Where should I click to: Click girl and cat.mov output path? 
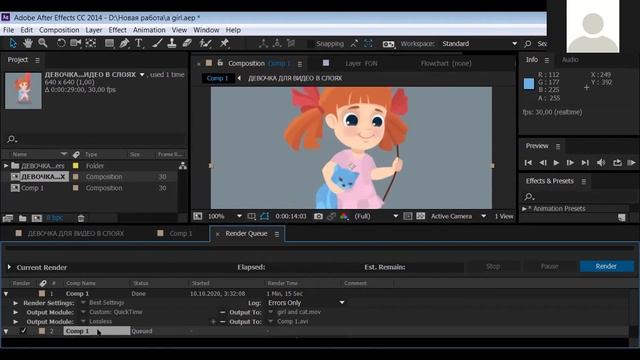[x=299, y=312]
